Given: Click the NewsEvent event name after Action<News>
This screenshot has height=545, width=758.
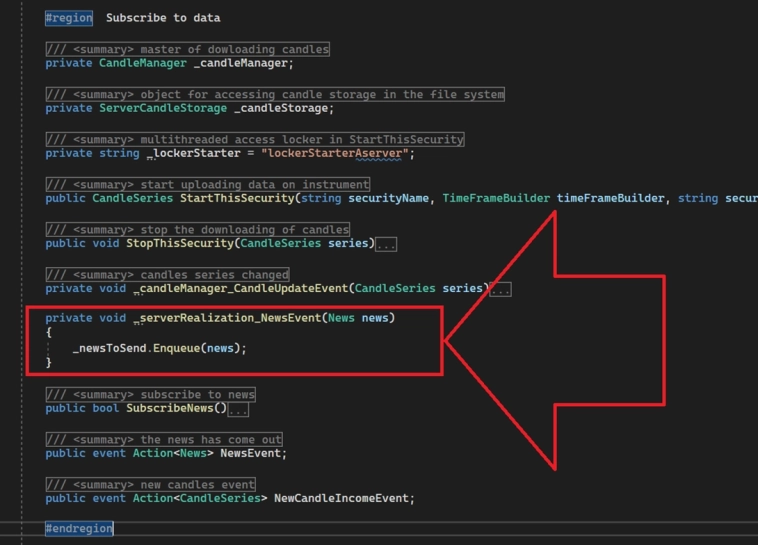Looking at the screenshot, I should 250,454.
